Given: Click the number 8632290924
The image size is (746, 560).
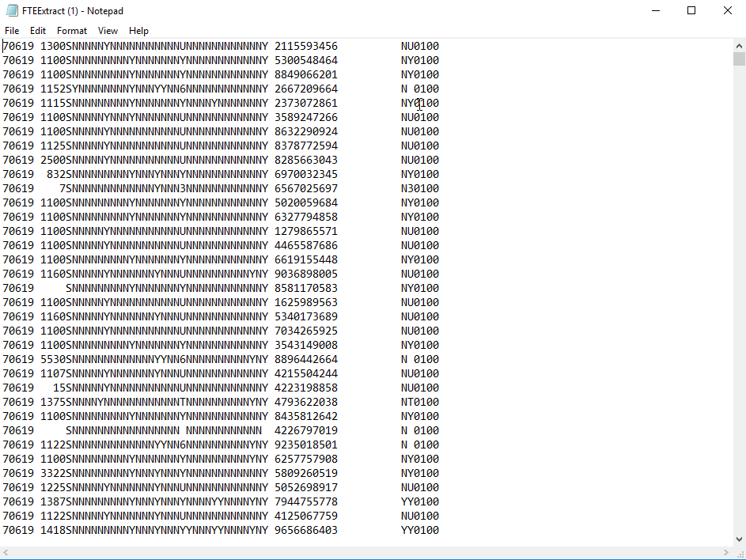Looking at the screenshot, I should (306, 132).
